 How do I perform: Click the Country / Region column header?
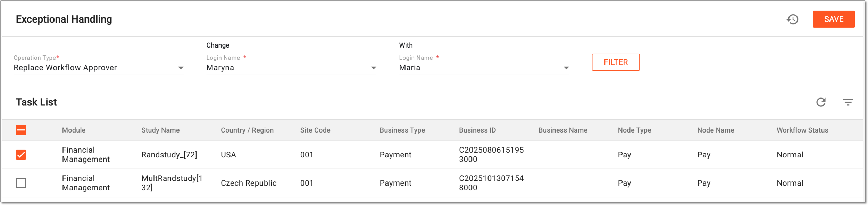pyautogui.click(x=247, y=130)
